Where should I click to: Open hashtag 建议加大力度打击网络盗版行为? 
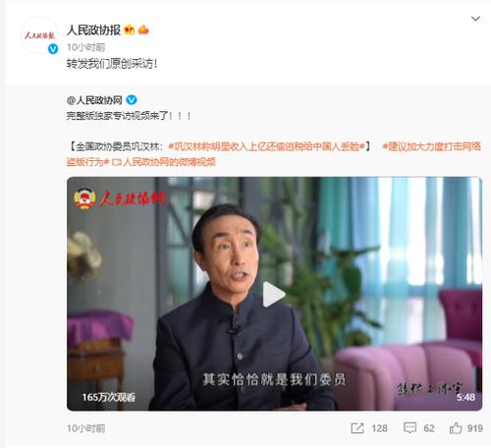[x=273, y=154]
